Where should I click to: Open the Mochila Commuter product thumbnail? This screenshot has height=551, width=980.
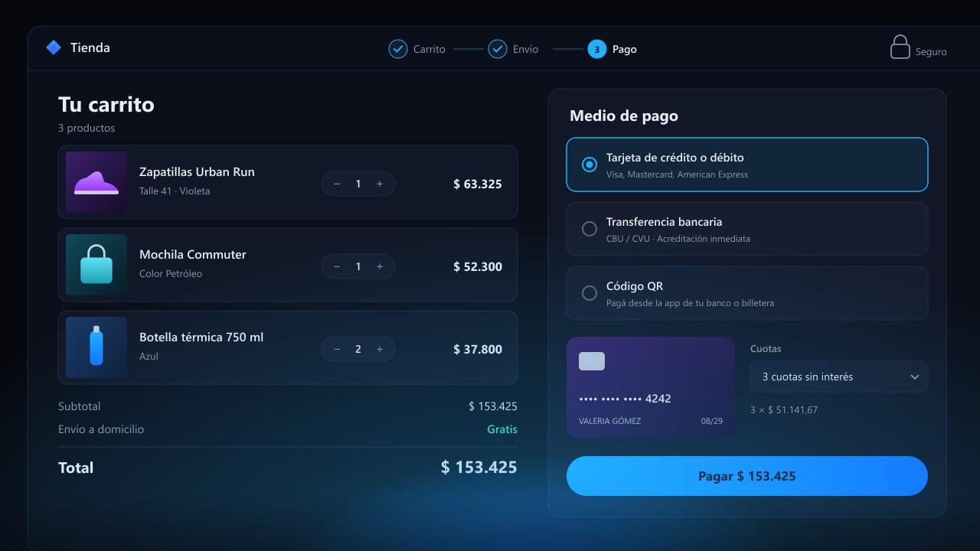[96, 265]
